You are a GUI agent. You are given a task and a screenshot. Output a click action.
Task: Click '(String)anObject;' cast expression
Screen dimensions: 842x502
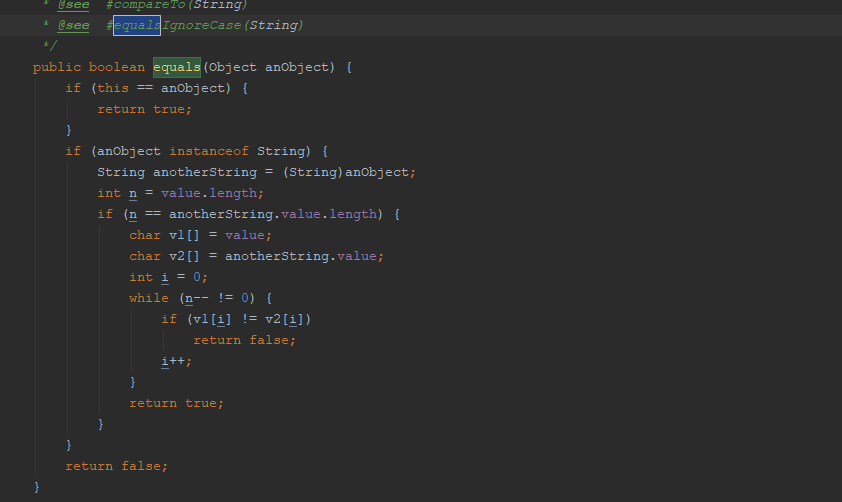coord(349,172)
